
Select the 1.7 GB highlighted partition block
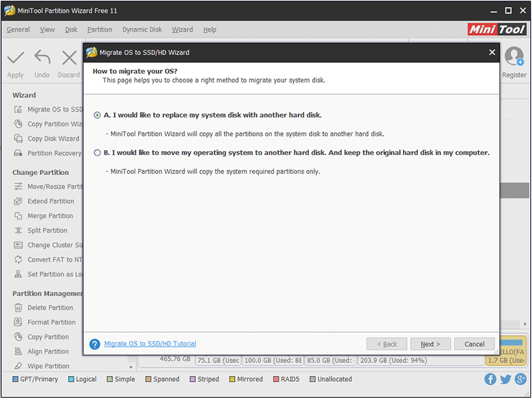pos(506,351)
